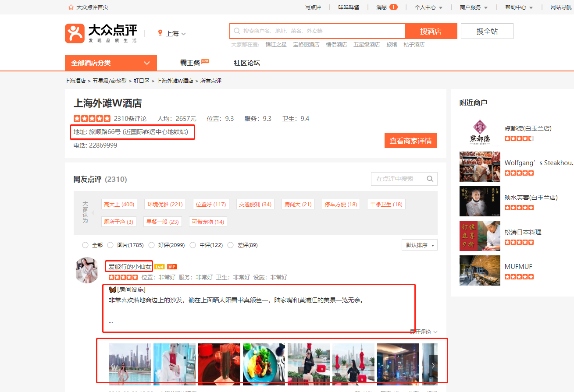Screen dimensions: 574x392
Task: Click the 可带宠物 (14) tag
Action: (x=208, y=222)
